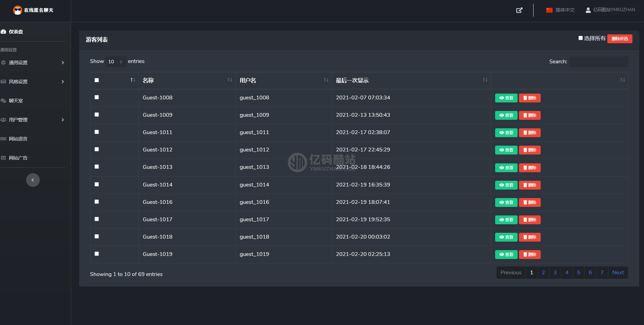The image size is (644, 325).
Task: Click the chat app logo icon
Action: [x=18, y=10]
